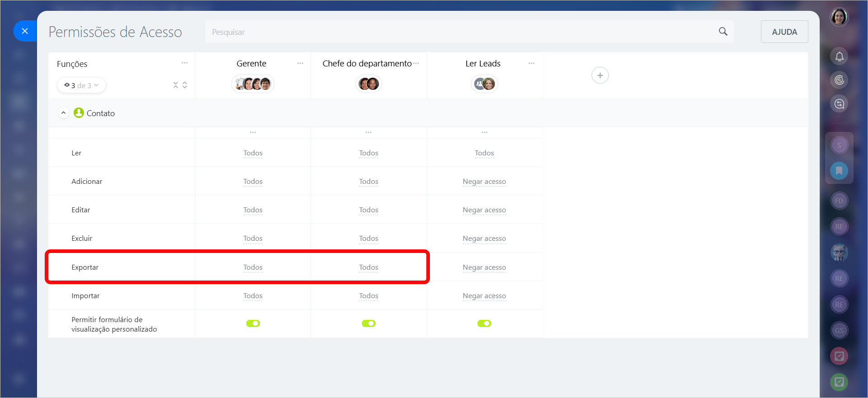The image size is (868, 398).
Task: Change Gerente Exportar permission
Action: pyautogui.click(x=253, y=267)
